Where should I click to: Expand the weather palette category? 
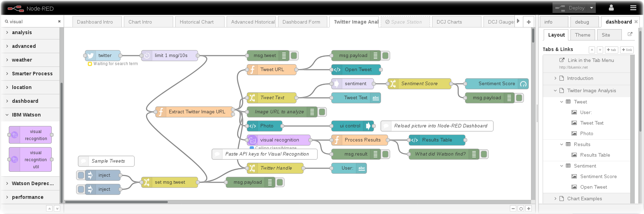point(22,60)
